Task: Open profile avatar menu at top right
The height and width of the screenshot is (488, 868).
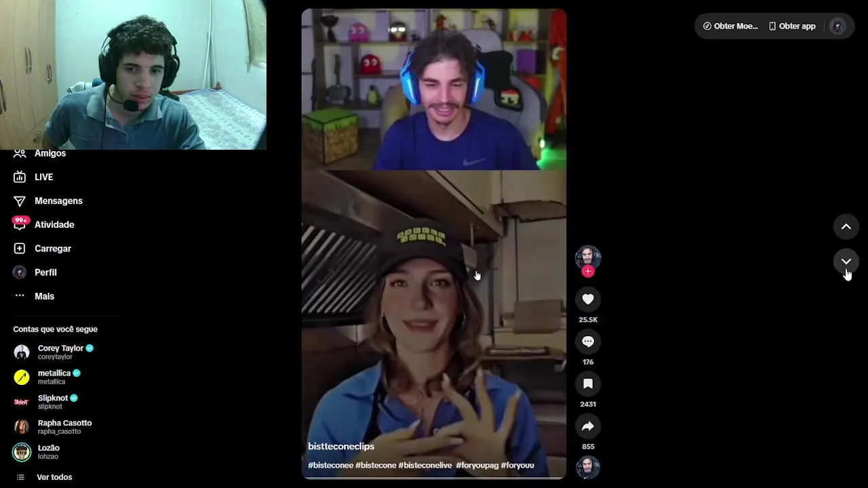Action: click(837, 26)
